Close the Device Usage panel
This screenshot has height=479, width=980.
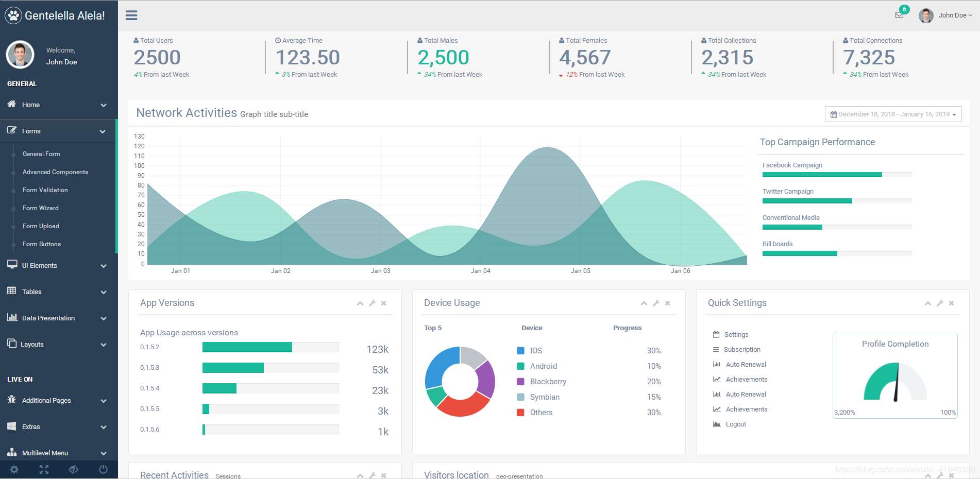point(668,303)
